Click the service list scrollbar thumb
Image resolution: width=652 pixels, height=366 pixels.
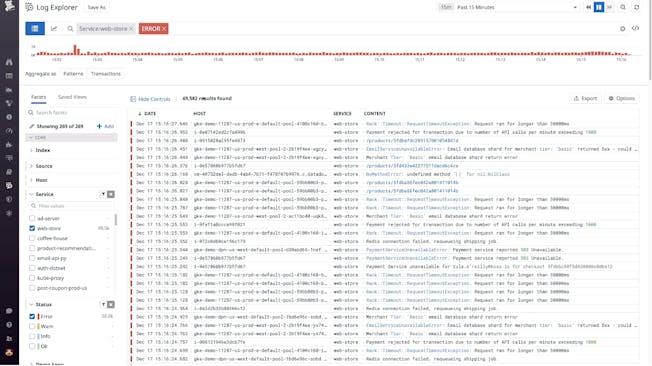116,220
